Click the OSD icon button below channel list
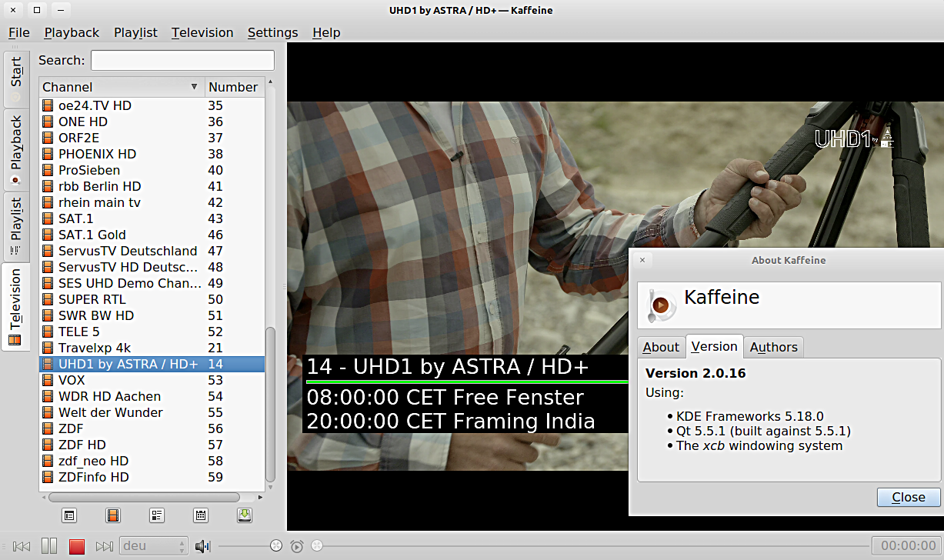This screenshot has height=560, width=944. [x=69, y=515]
